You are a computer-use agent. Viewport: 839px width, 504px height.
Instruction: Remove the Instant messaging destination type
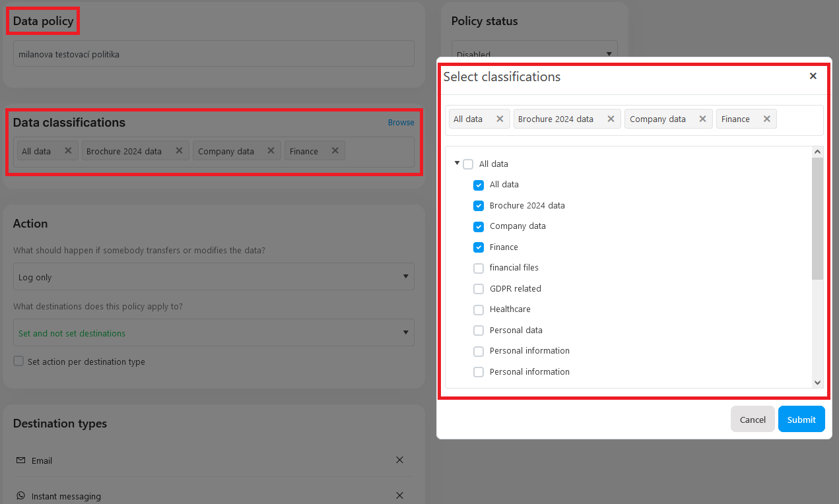click(399, 495)
